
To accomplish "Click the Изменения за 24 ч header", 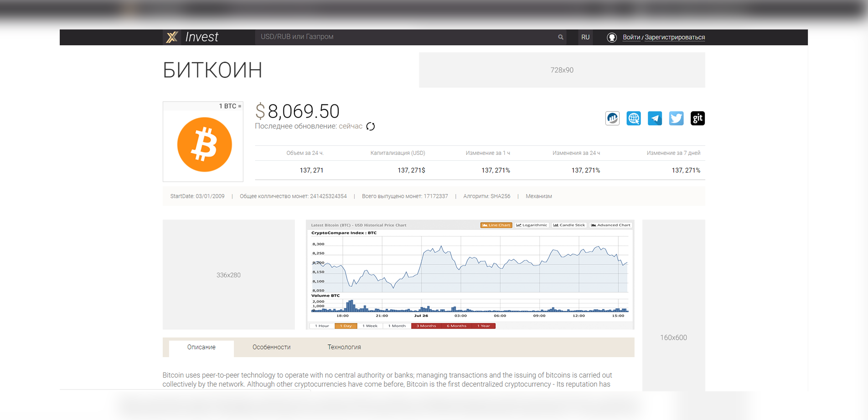I will [x=576, y=153].
